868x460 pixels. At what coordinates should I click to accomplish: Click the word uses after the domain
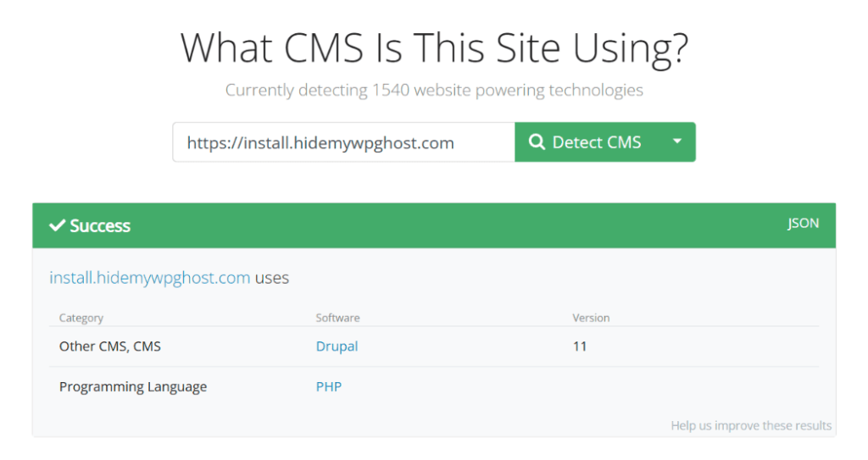[x=272, y=278]
